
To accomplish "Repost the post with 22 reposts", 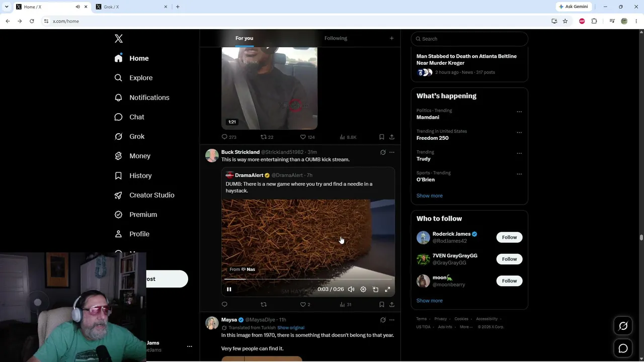I will (267, 137).
